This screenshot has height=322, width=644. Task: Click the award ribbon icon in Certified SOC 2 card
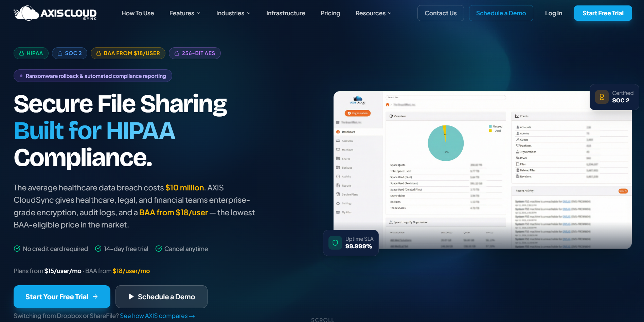point(602,97)
